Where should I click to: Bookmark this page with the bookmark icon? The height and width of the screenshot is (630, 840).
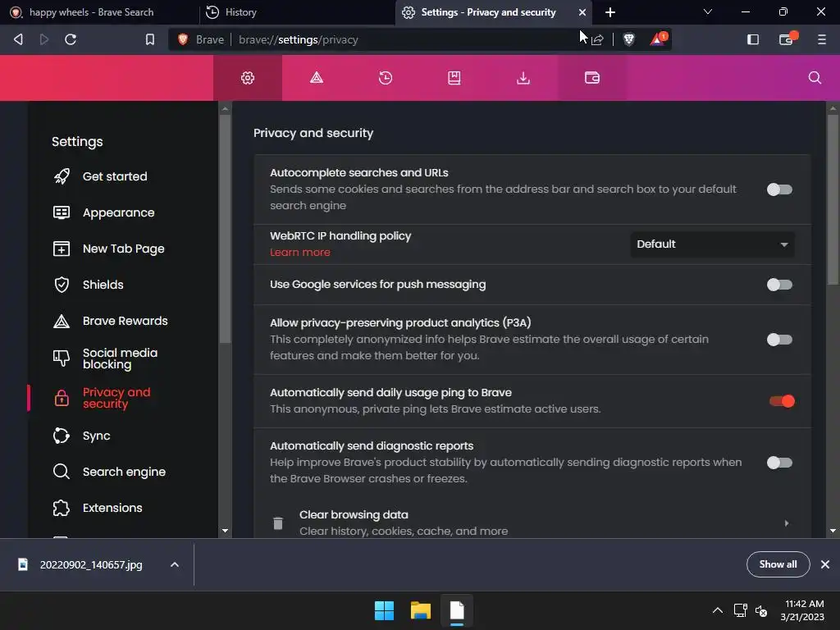150,39
